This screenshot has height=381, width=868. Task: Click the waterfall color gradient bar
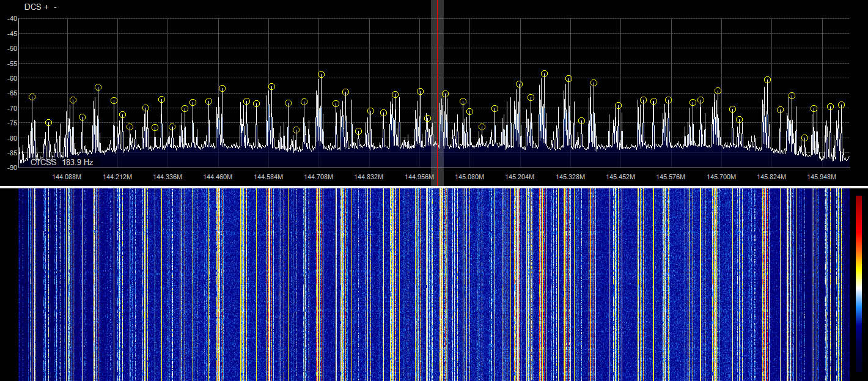[x=858, y=283]
